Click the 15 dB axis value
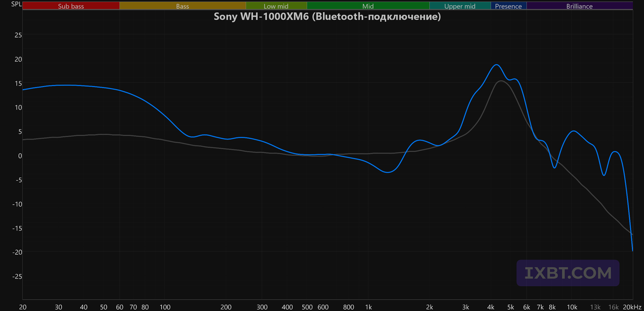Screen dimensions: 644x311 pos(18,83)
